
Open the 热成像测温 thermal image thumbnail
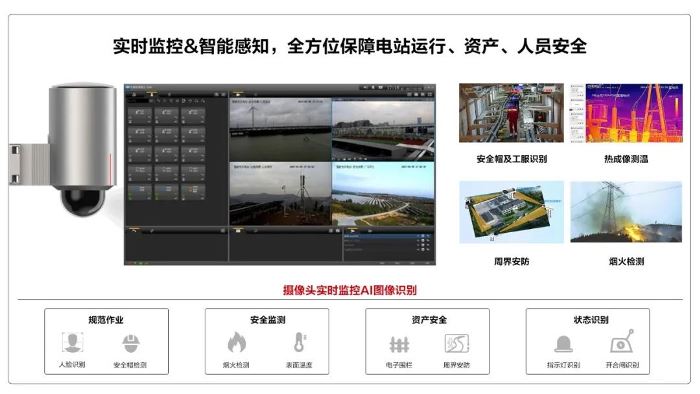[626, 113]
